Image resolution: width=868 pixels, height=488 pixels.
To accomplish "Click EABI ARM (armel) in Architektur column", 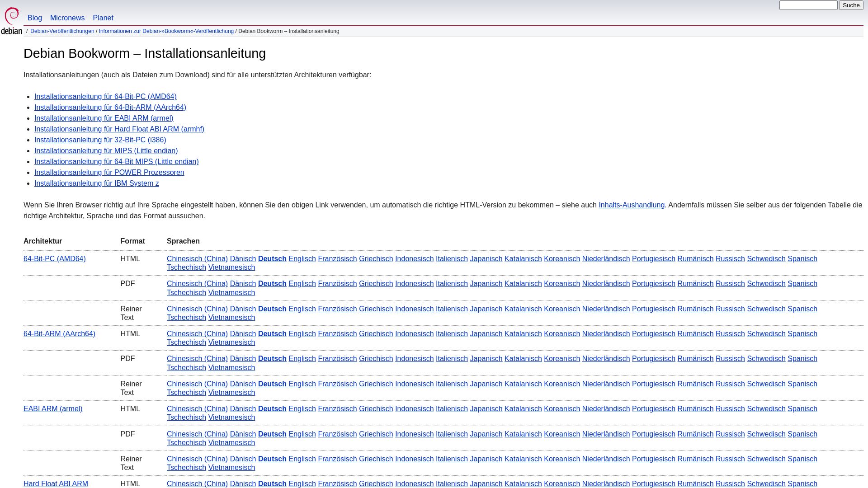I will pyautogui.click(x=53, y=409).
